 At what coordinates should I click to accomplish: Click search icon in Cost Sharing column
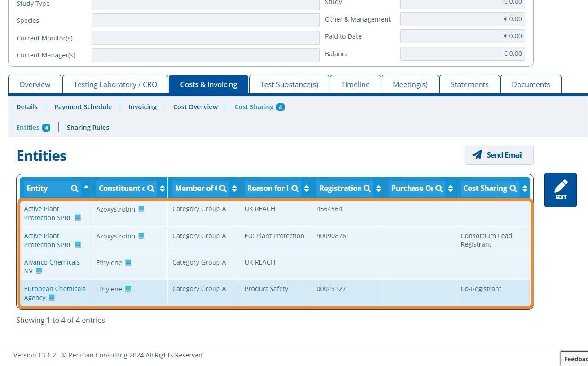coord(513,189)
